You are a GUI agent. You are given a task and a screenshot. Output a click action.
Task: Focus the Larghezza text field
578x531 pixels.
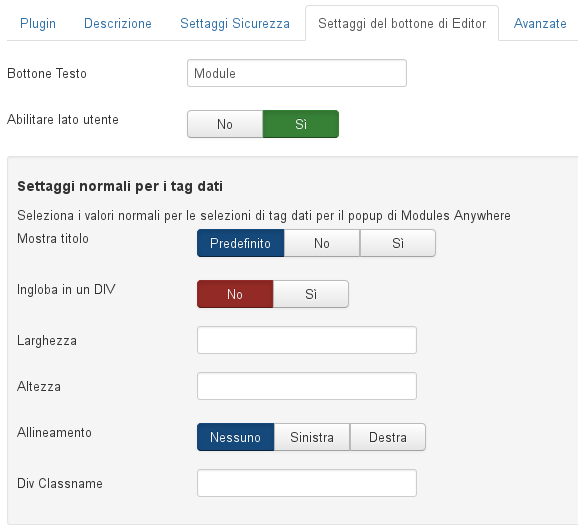[x=307, y=340]
